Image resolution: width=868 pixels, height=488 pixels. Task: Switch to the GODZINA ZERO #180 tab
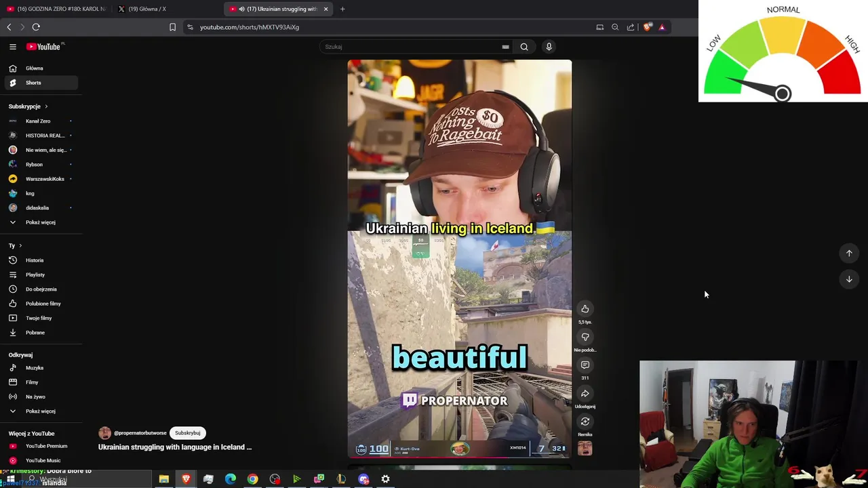(x=56, y=9)
